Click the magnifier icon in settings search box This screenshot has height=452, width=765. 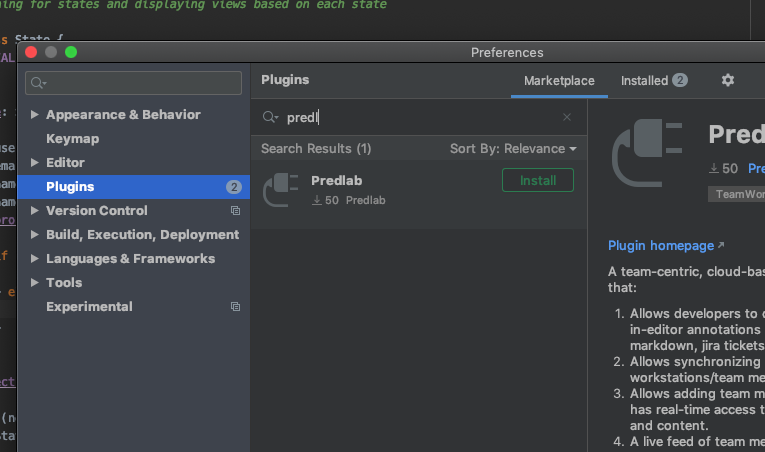tap(39, 83)
